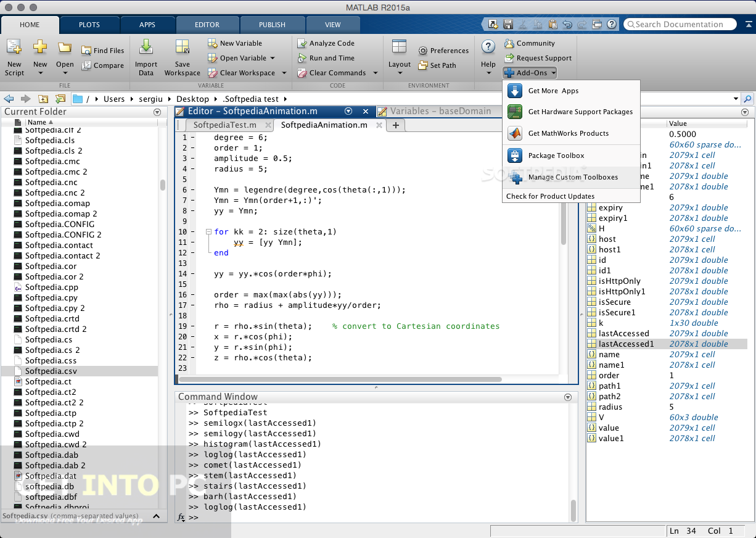Open the Open Variable dropdown arrow
Screen dimensions: 756x538
(273, 58)
